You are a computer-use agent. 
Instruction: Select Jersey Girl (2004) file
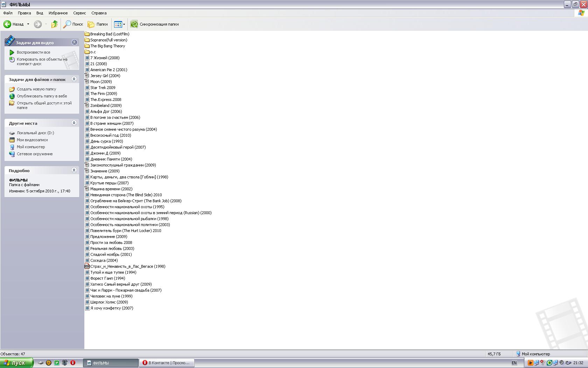(103, 76)
